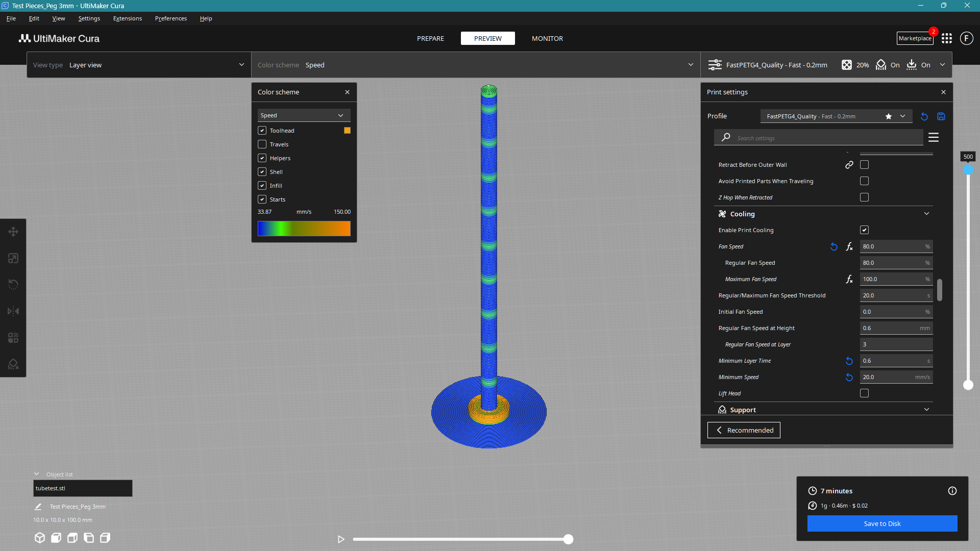This screenshot has height=551, width=980.
Task: Open the View type dropdown
Action: [x=138, y=65]
